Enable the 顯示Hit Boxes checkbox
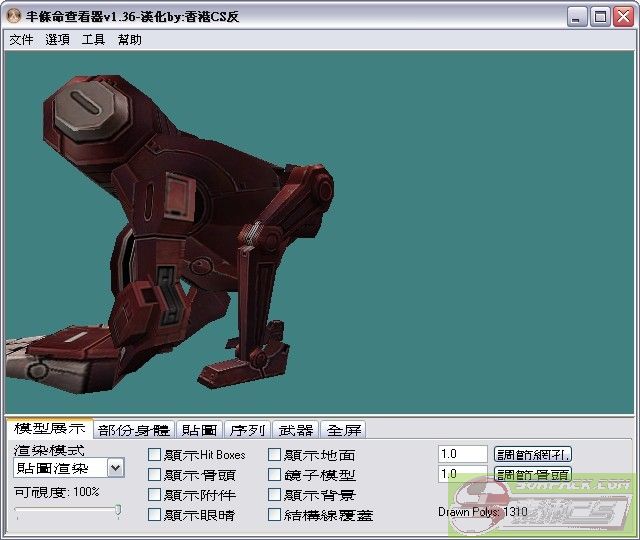The height and width of the screenshot is (540, 640). click(x=154, y=455)
